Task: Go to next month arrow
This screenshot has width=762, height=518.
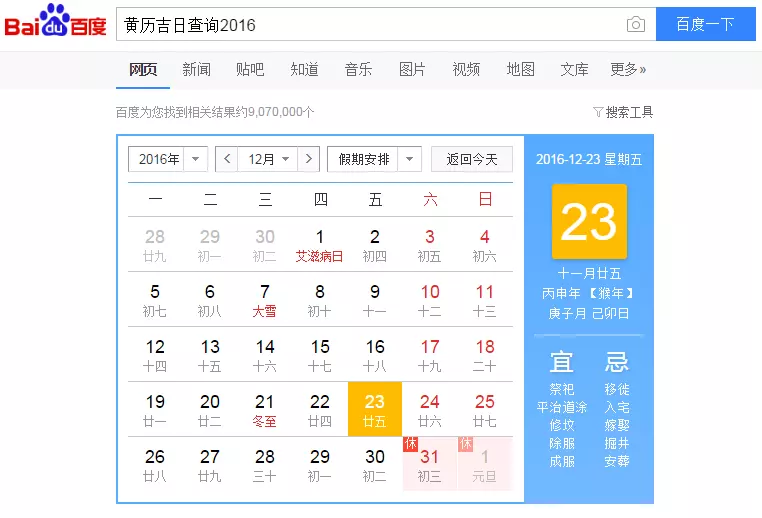Action: pyautogui.click(x=309, y=159)
